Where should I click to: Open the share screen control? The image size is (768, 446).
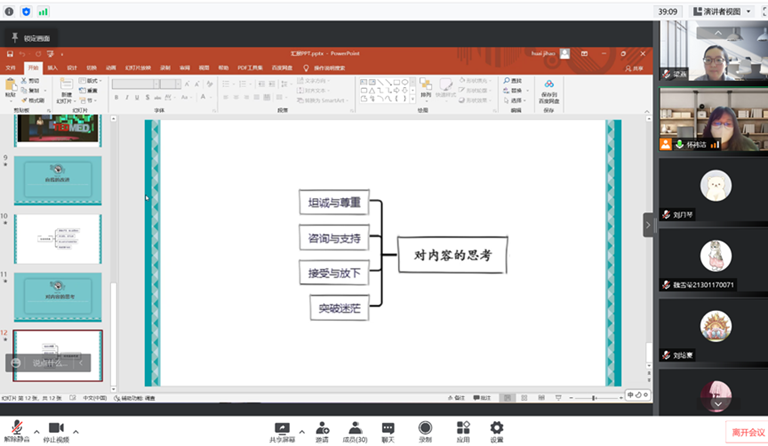[282, 428]
